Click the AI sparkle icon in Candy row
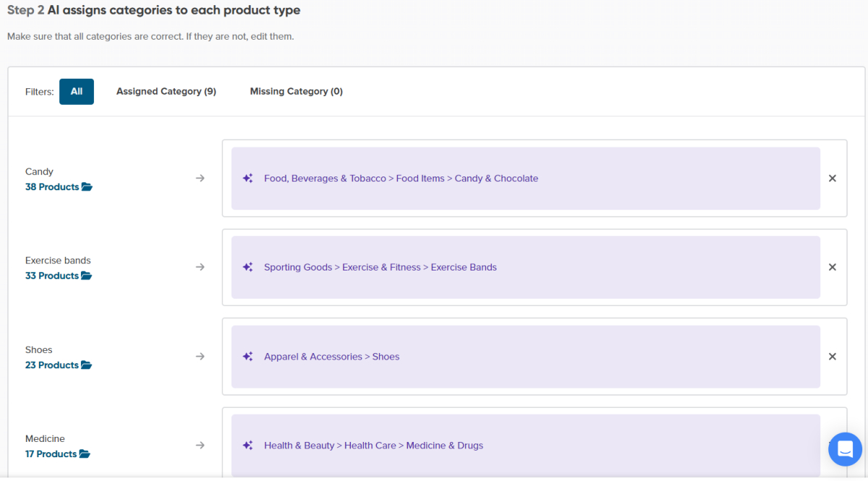The height and width of the screenshot is (481, 868). coord(247,179)
